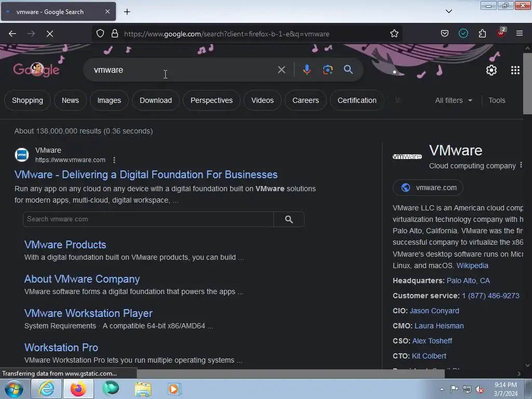
Task: Open the Firefox hamburger menu
Action: click(x=519, y=33)
